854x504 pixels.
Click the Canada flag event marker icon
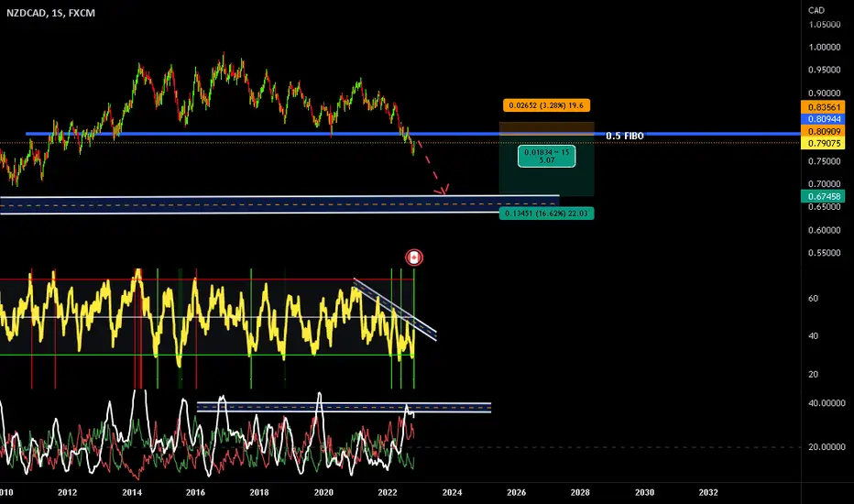[x=414, y=257]
